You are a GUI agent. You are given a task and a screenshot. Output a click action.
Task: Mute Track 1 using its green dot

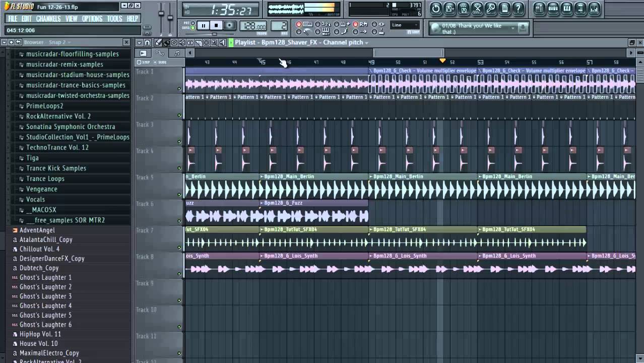tap(179, 89)
